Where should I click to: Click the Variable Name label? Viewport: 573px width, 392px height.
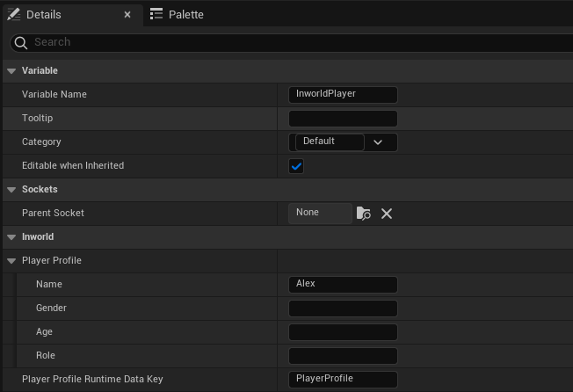click(x=54, y=94)
